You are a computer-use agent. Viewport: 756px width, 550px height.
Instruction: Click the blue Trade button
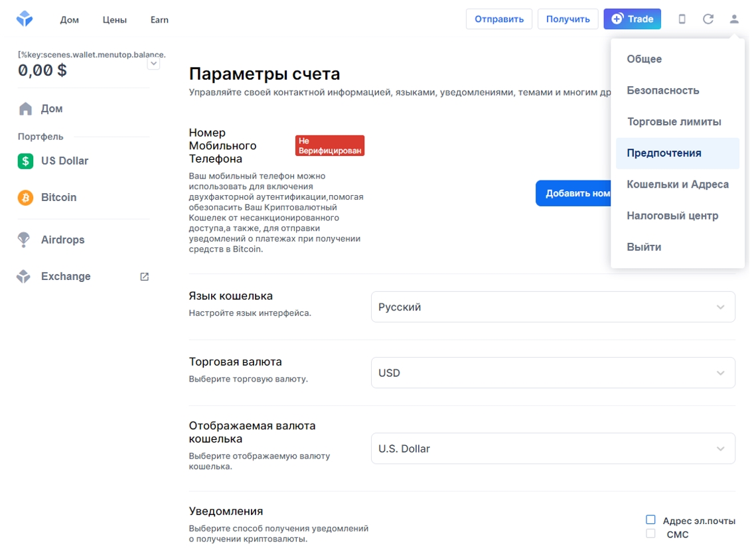(632, 19)
